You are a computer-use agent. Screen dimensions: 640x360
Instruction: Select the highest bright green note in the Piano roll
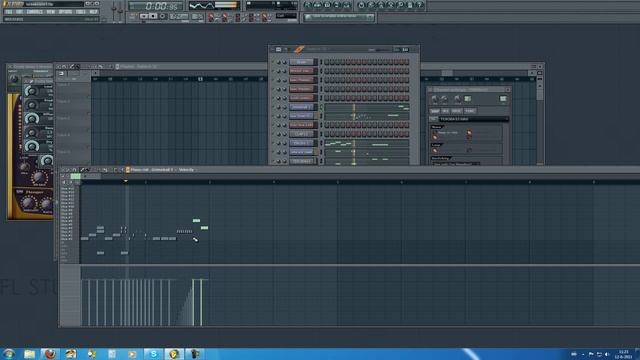196,220
